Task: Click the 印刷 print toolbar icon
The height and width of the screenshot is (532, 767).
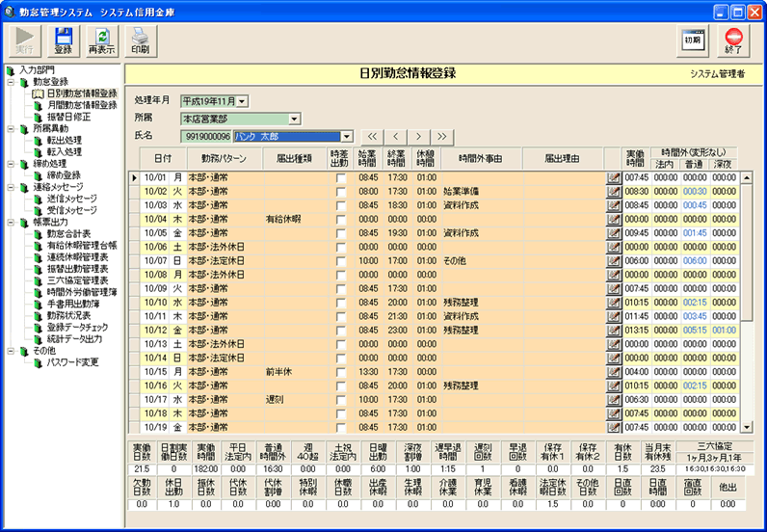Action: [141, 40]
